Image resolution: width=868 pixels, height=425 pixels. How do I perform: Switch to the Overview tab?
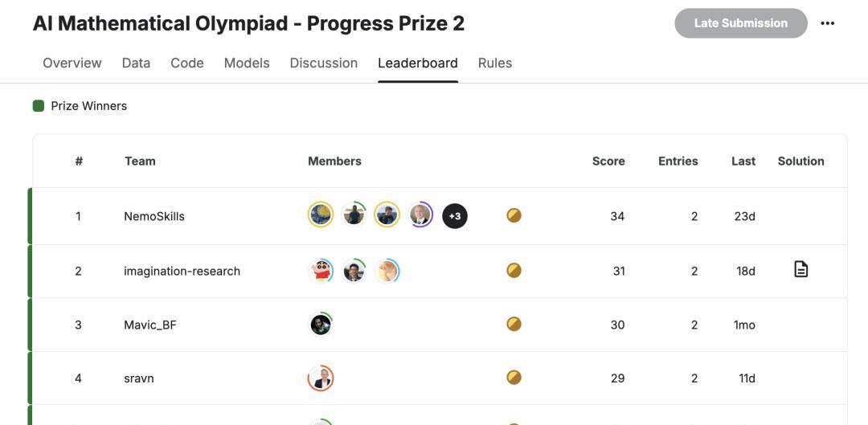72,63
